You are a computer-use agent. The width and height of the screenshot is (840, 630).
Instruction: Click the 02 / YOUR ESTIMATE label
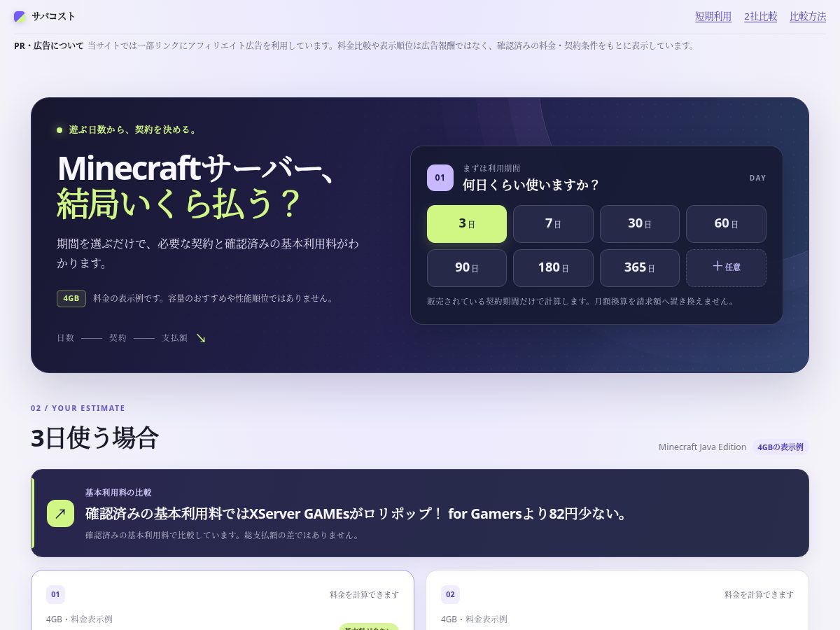[x=78, y=408]
